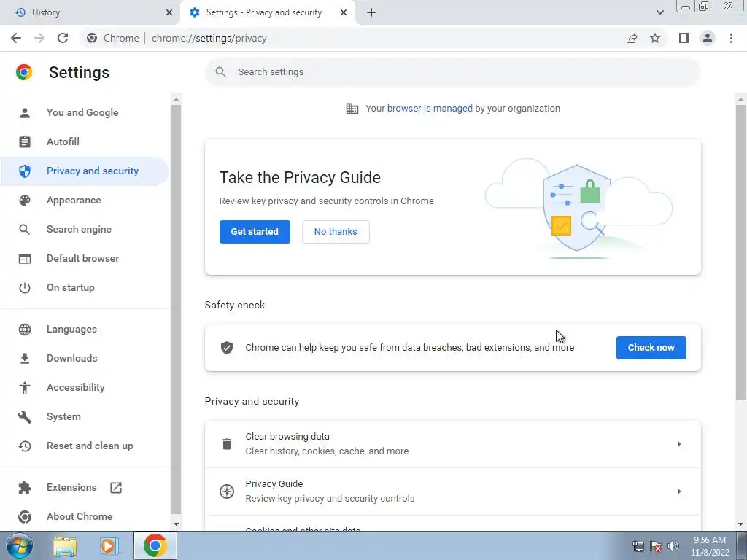Open Privacy and security in sidebar
747x560 pixels.
click(x=85, y=171)
